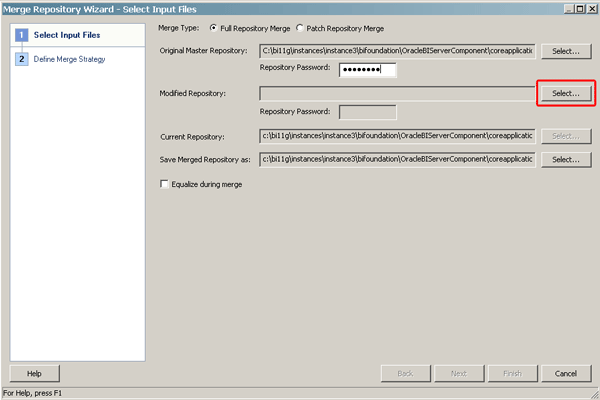
Task: Click the step 2 number icon
Action: 21,59
